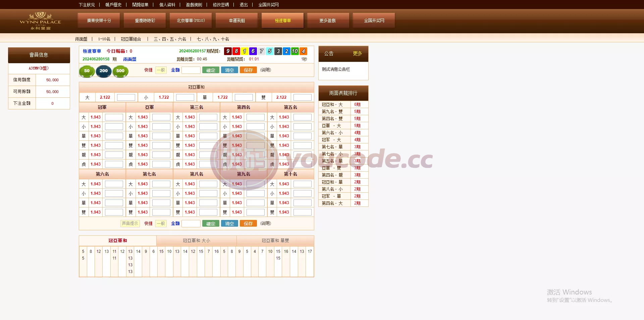This screenshot has width=644, height=320.
Task: Open the 1~10名 bet sub-tab
Action: tap(104, 39)
